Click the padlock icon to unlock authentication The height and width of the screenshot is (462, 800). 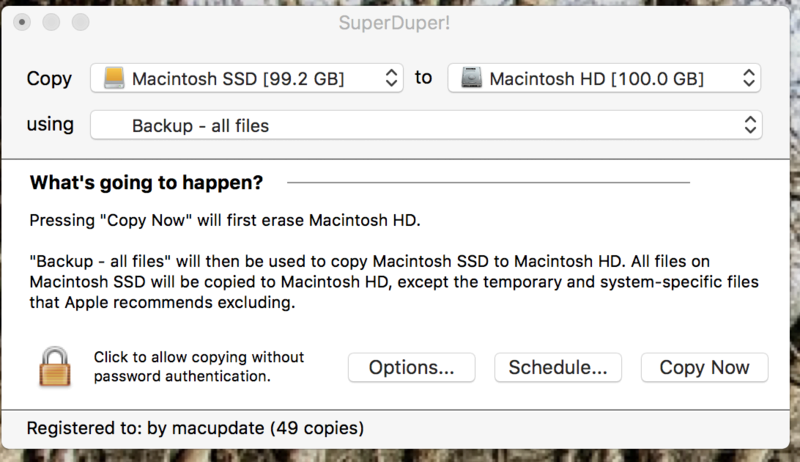click(x=55, y=367)
